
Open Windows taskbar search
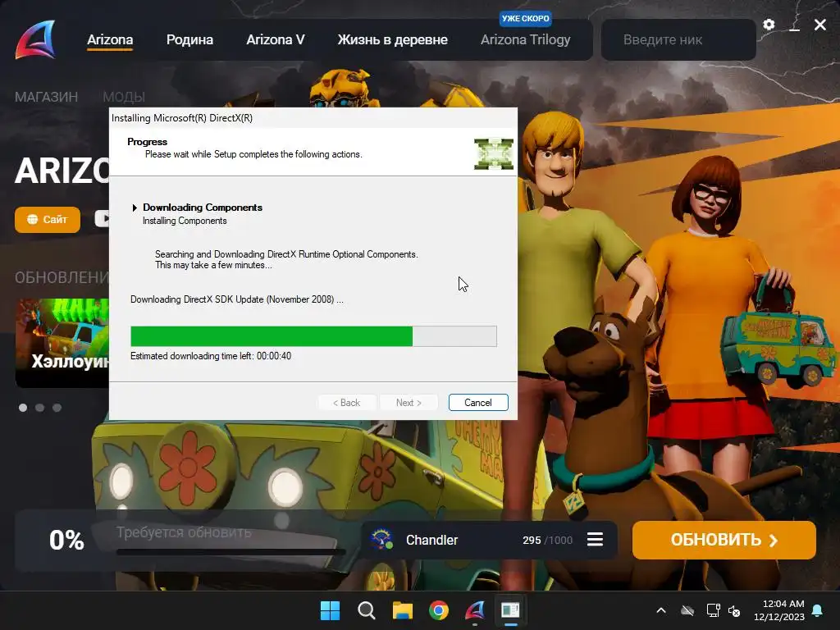(x=367, y=610)
